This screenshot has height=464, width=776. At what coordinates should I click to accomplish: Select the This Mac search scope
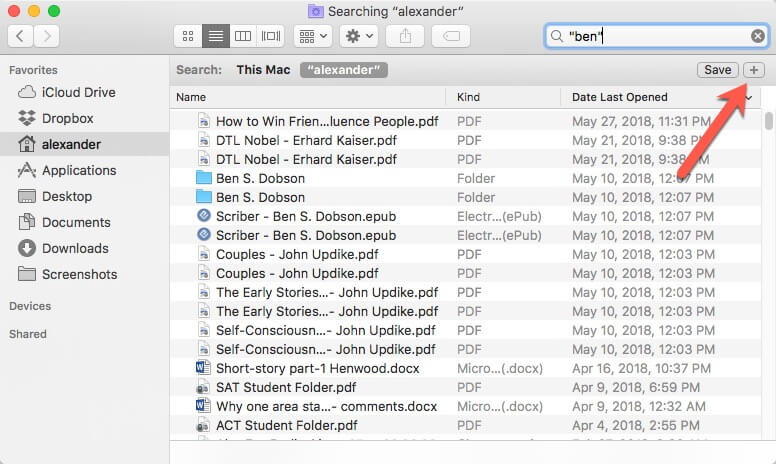pyautogui.click(x=263, y=70)
